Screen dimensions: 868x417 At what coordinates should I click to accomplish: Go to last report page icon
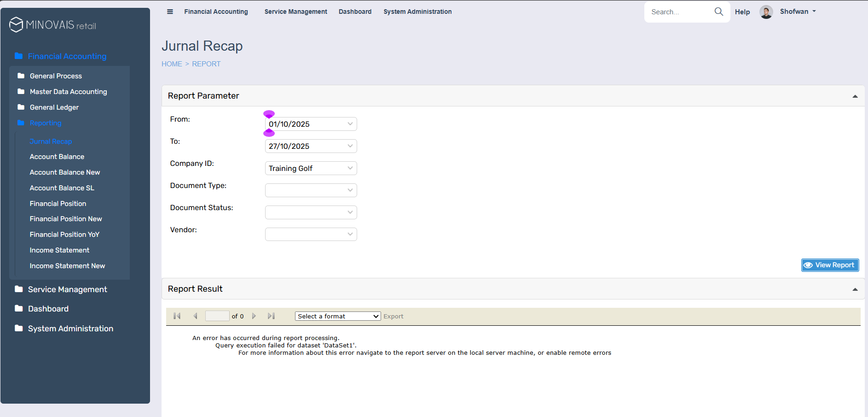coord(271,316)
